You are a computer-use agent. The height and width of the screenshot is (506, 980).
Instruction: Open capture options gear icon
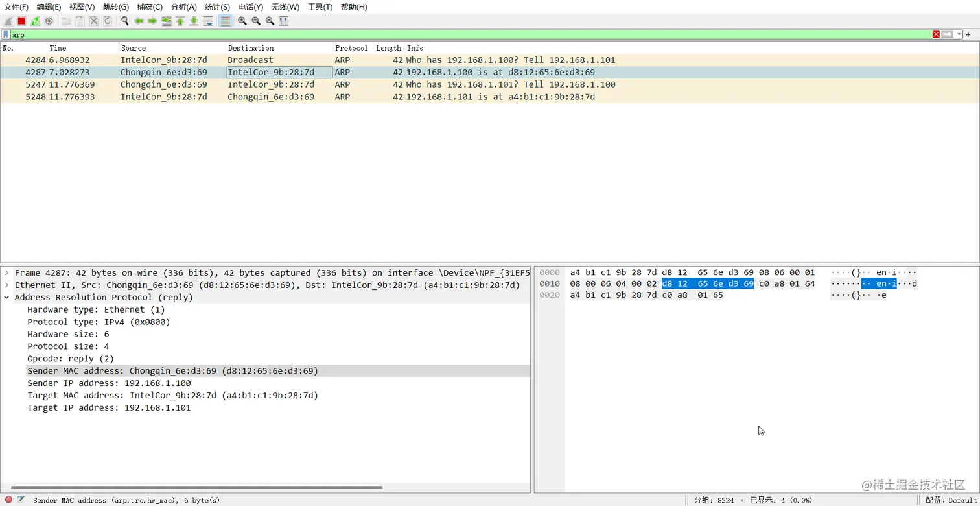click(49, 21)
